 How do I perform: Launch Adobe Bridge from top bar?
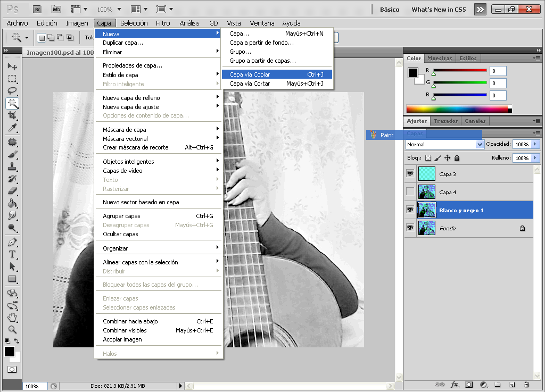37,10
